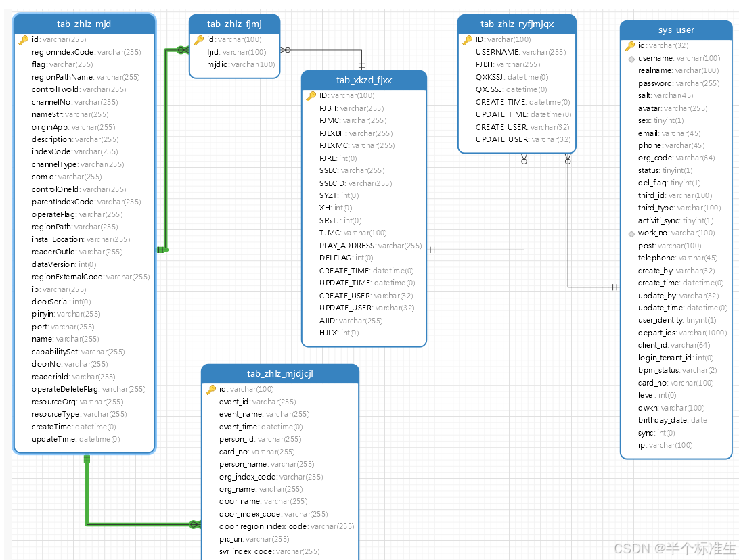Image resolution: width=739 pixels, height=560 pixels.
Task: Select the channelNo field
Action: coord(75,101)
